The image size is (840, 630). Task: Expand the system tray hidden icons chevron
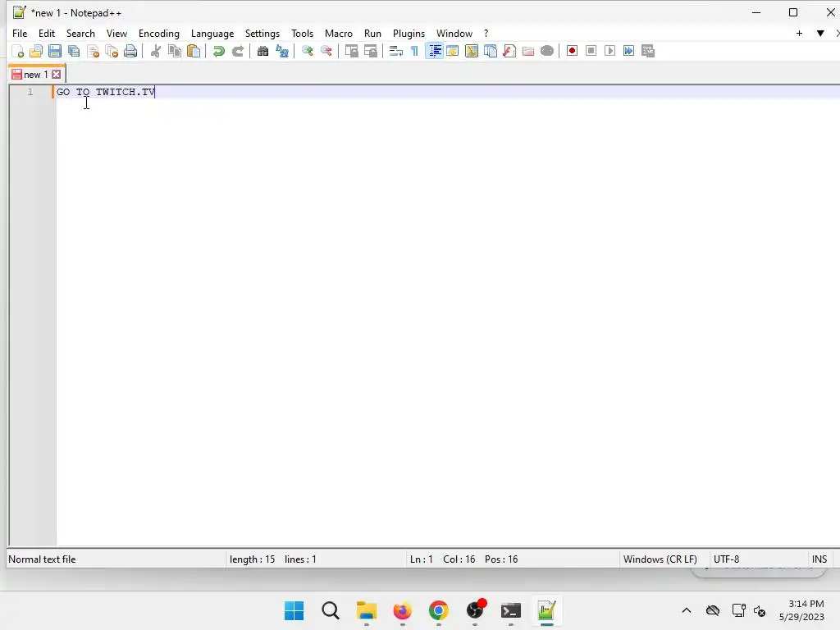tap(687, 610)
